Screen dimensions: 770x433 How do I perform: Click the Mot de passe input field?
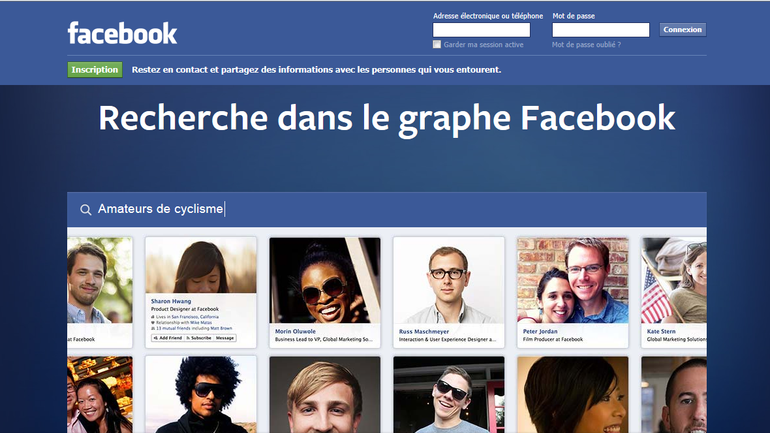(601, 30)
